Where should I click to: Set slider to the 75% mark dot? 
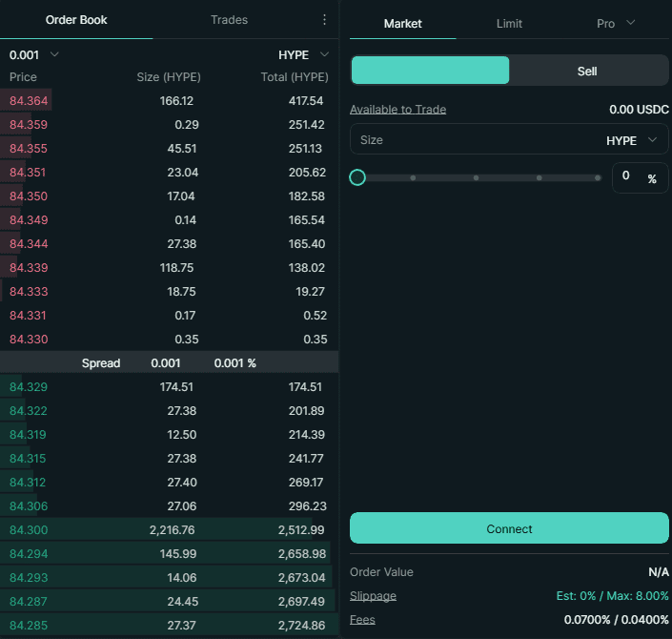540,177
